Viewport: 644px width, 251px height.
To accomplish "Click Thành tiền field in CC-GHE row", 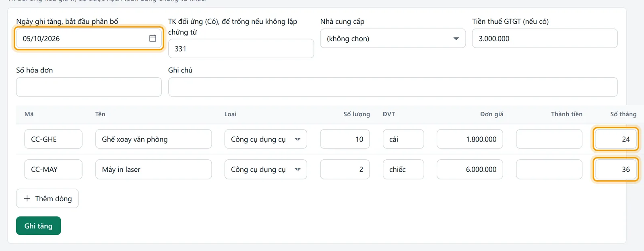I will point(549,139).
